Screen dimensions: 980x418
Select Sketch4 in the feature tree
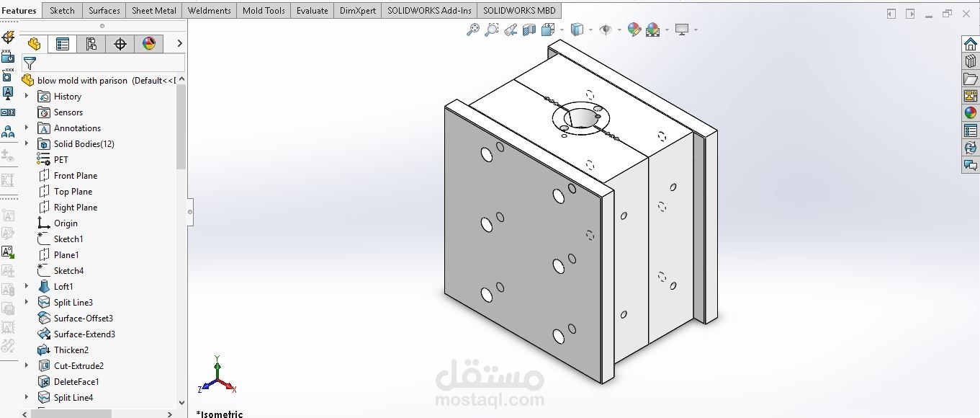coord(60,271)
